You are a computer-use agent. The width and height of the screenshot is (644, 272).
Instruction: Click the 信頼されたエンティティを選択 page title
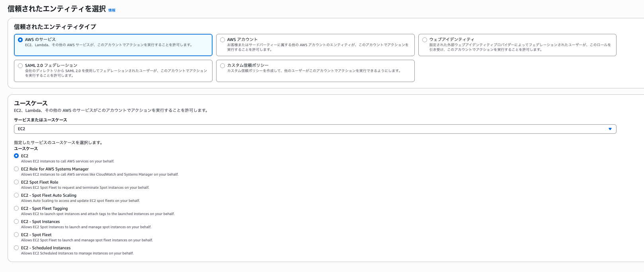[x=57, y=9]
